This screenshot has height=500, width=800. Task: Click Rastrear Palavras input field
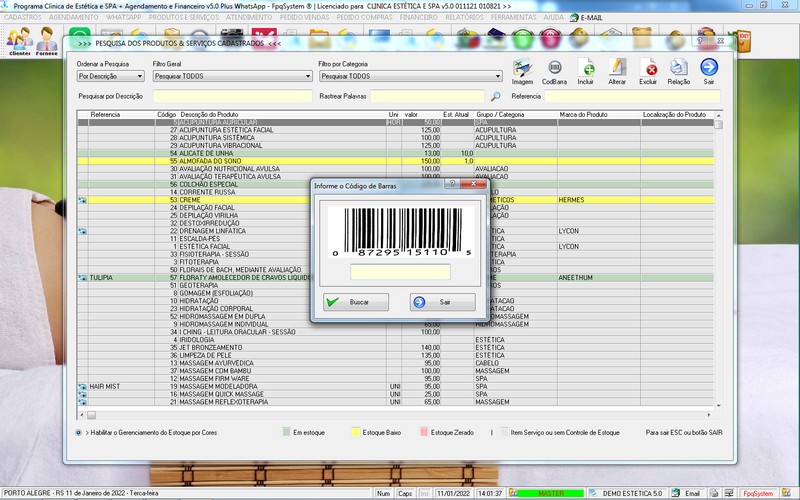click(427, 96)
